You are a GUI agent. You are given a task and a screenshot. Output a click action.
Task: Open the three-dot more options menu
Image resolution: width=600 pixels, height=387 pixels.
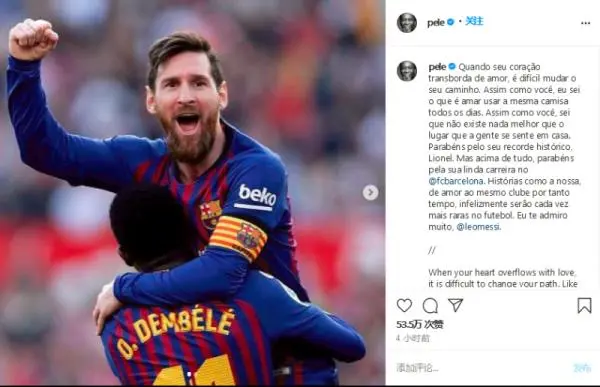point(585,23)
